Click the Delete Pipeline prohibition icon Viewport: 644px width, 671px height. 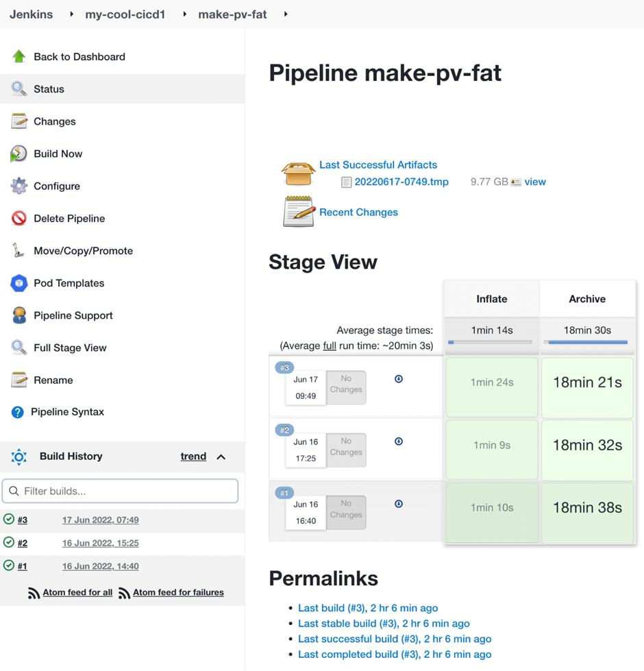point(19,218)
